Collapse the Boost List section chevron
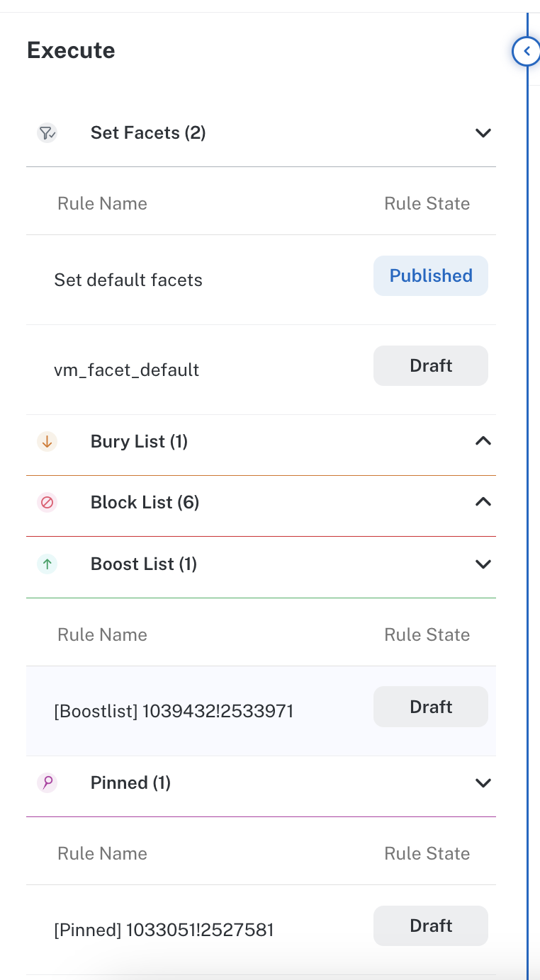540x980 pixels. 483,564
